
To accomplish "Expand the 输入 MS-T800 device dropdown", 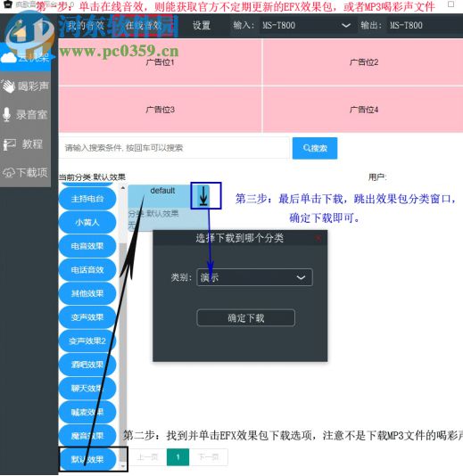I will [x=307, y=26].
